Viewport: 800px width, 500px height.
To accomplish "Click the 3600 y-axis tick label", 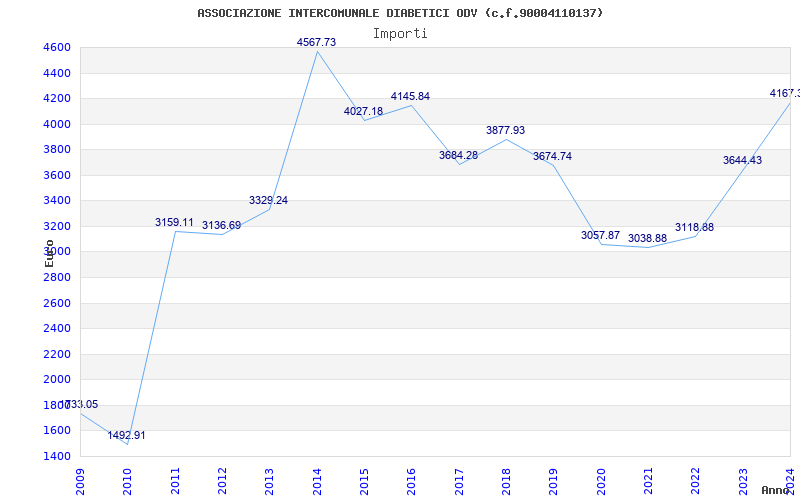I will click(57, 175).
